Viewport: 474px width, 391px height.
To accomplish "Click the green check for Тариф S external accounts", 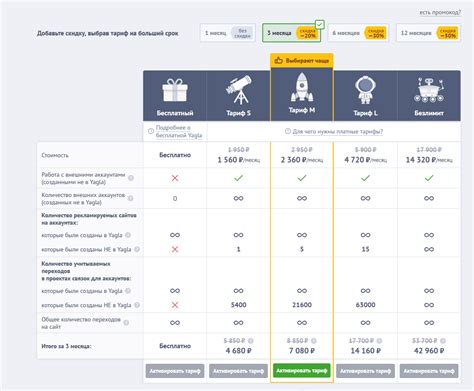I will click(x=238, y=178).
